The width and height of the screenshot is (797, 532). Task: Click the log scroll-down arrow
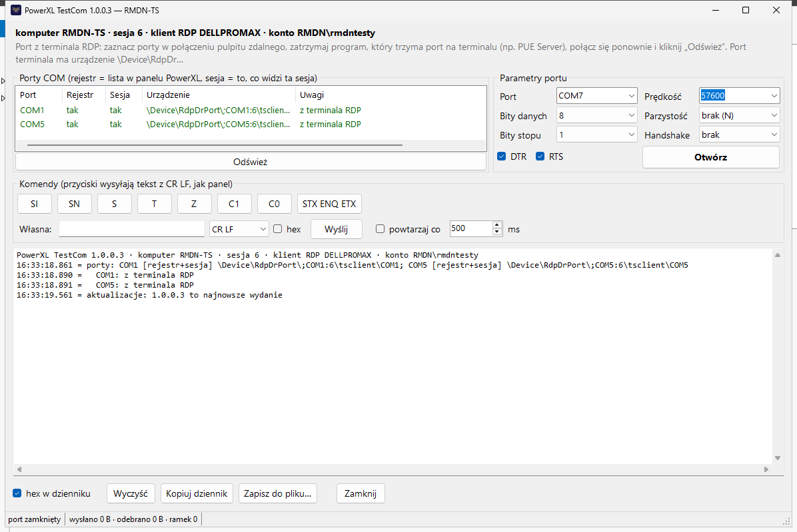pyautogui.click(x=778, y=458)
